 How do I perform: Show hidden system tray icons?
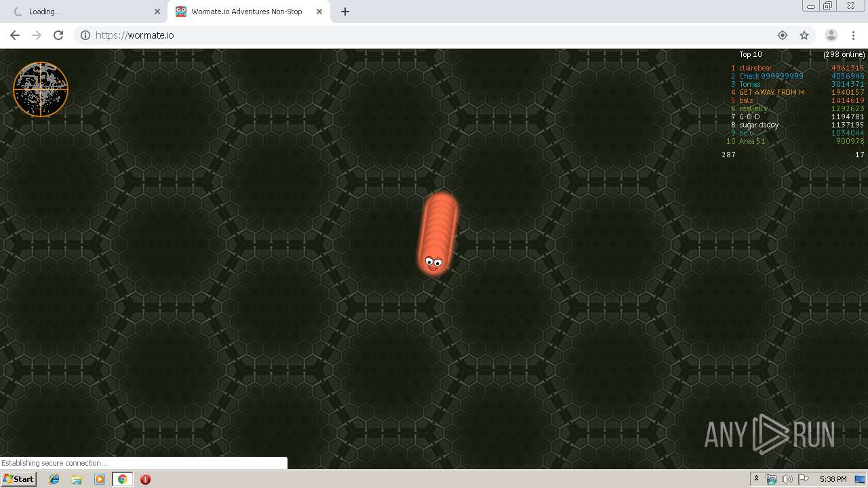click(756, 479)
